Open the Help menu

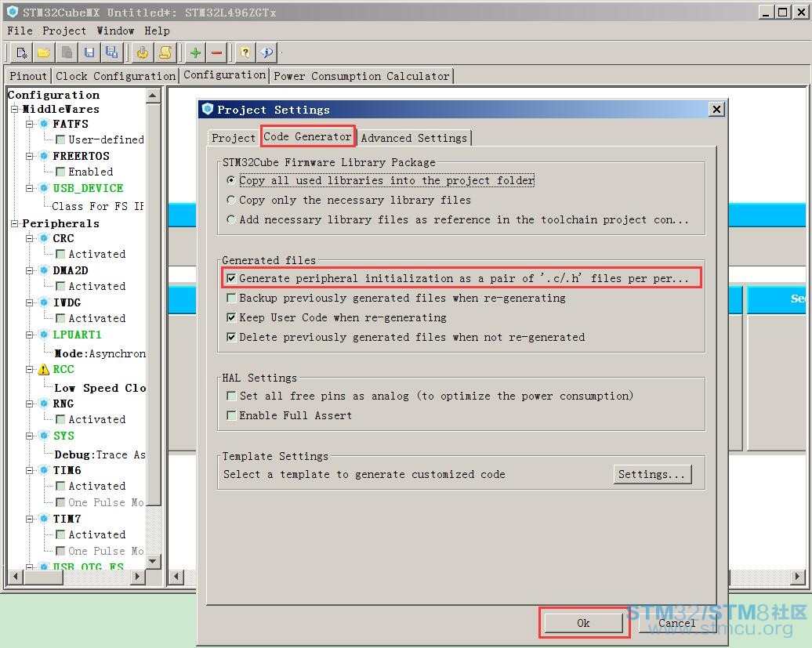pos(157,31)
